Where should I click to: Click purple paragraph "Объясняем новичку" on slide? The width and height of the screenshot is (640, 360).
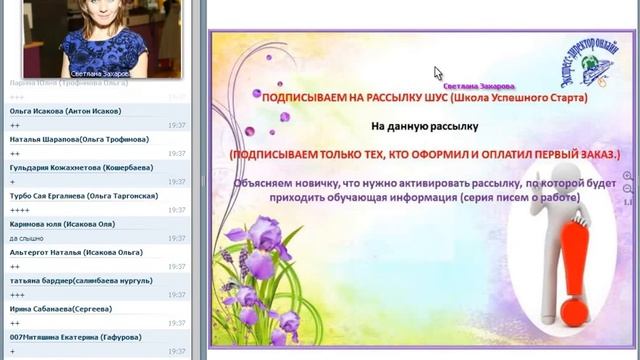point(424,190)
